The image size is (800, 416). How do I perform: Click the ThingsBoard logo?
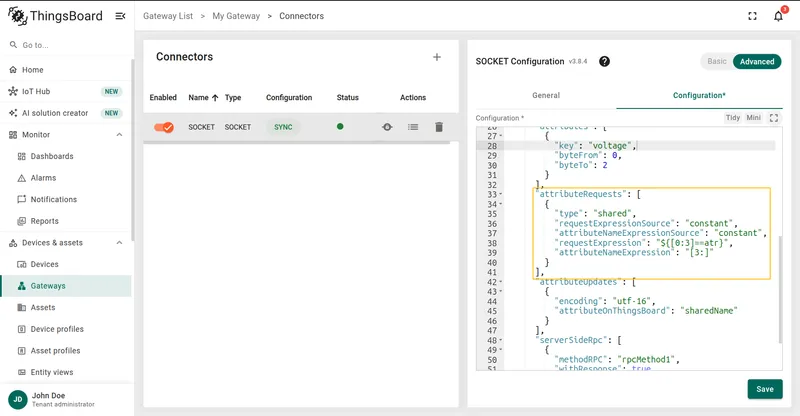point(55,16)
